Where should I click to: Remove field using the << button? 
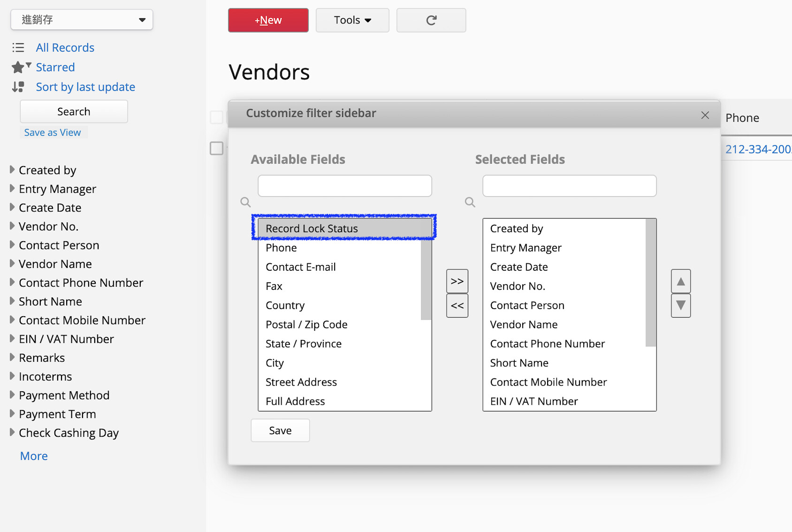tap(457, 305)
